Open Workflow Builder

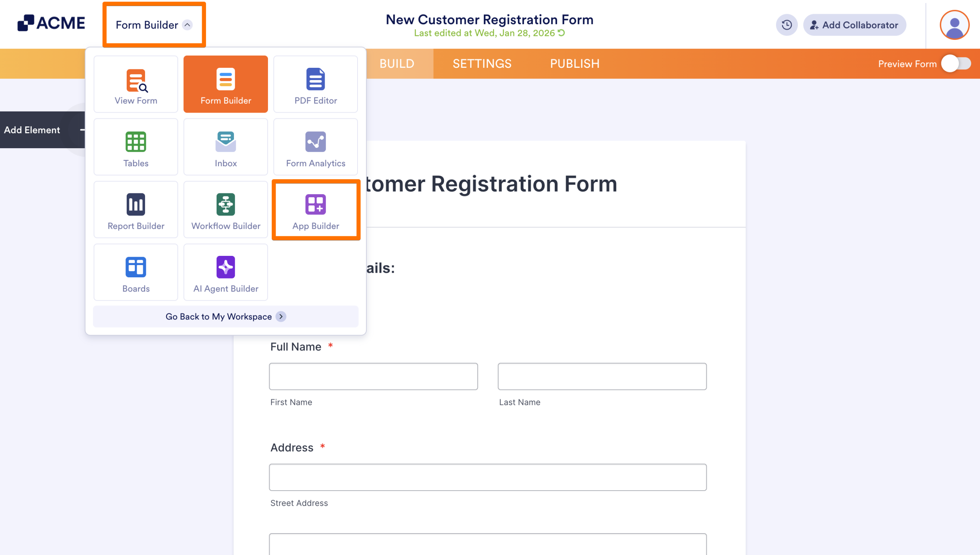click(225, 210)
